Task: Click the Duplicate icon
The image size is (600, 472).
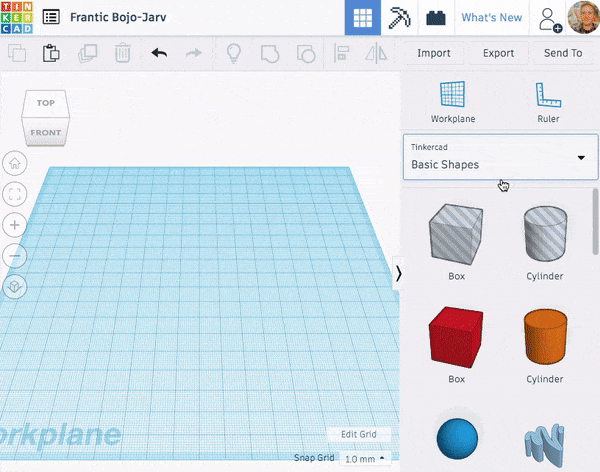Action: point(88,53)
